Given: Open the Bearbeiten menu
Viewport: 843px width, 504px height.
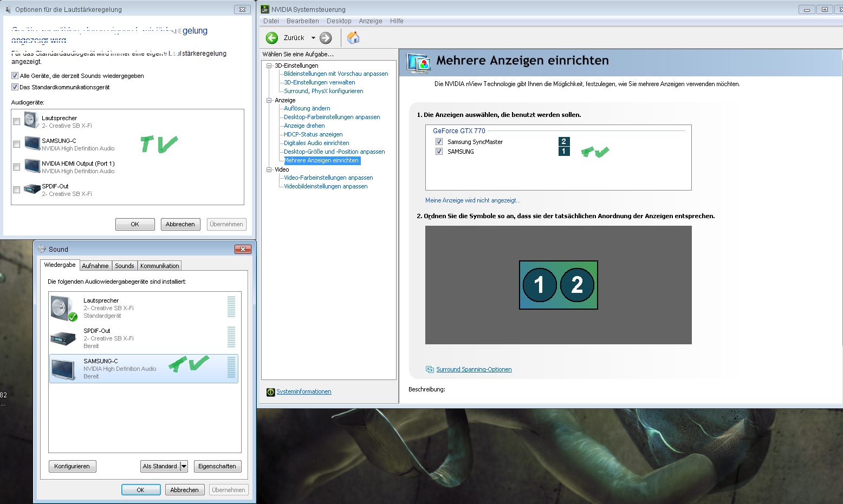Looking at the screenshot, I should 303,21.
